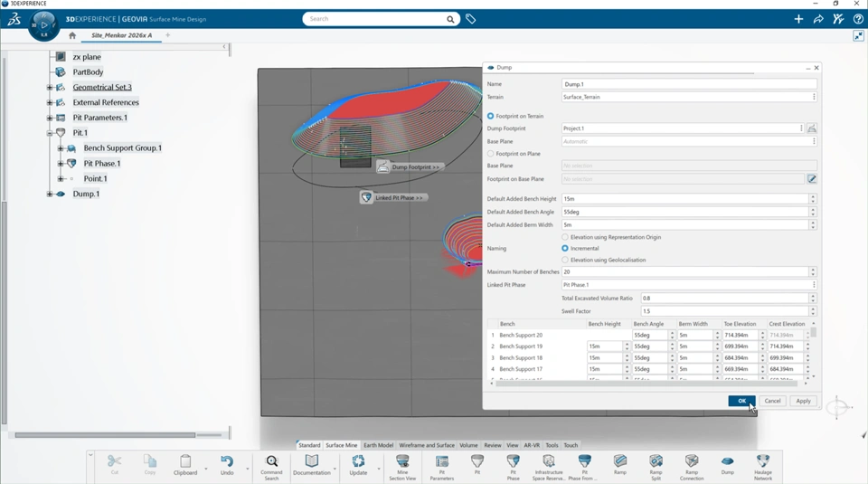The image size is (868, 484).
Task: Expand Pit Phase.1 tree node
Action: click(61, 164)
